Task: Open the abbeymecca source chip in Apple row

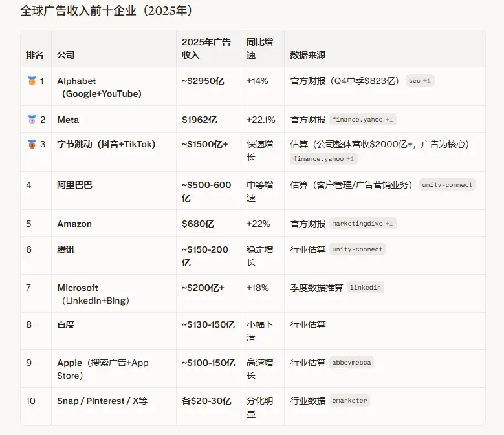Action: (x=351, y=363)
